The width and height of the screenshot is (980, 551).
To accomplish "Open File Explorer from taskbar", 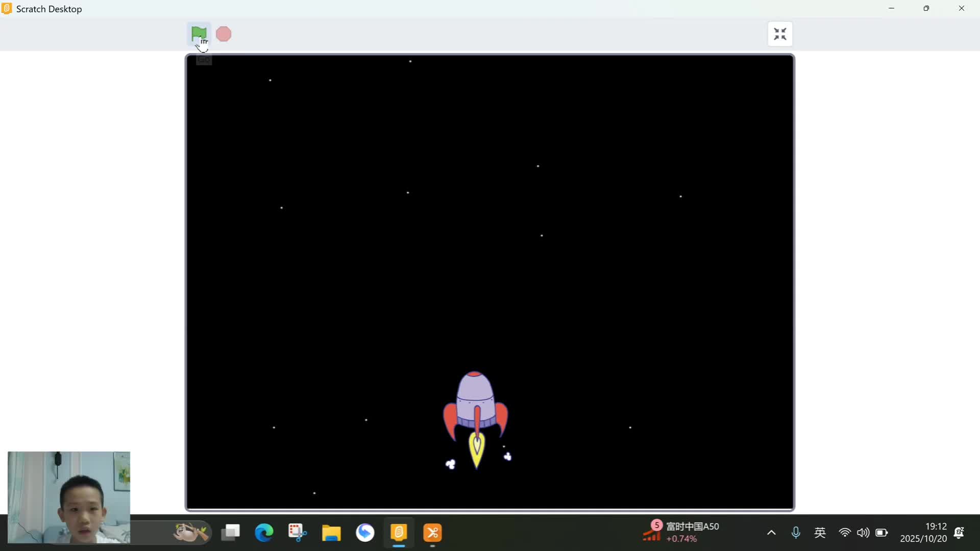I will click(x=331, y=533).
